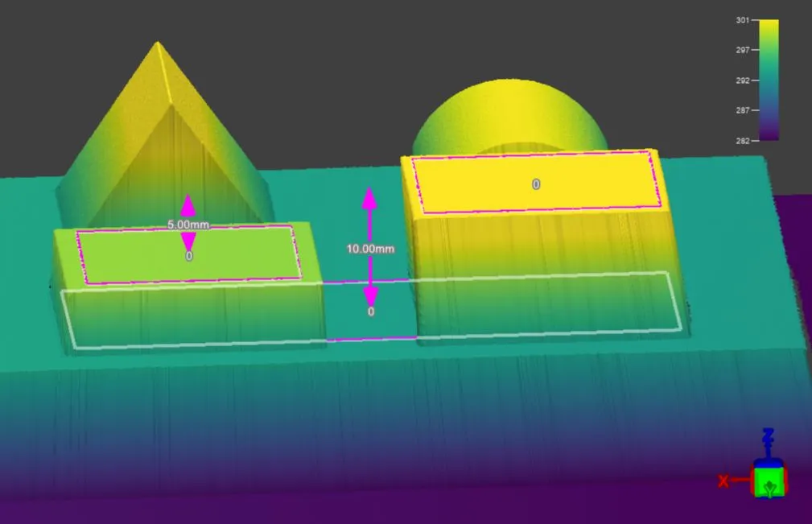Click the lower arrowhead of 5.00mm measurement

[x=188, y=240]
